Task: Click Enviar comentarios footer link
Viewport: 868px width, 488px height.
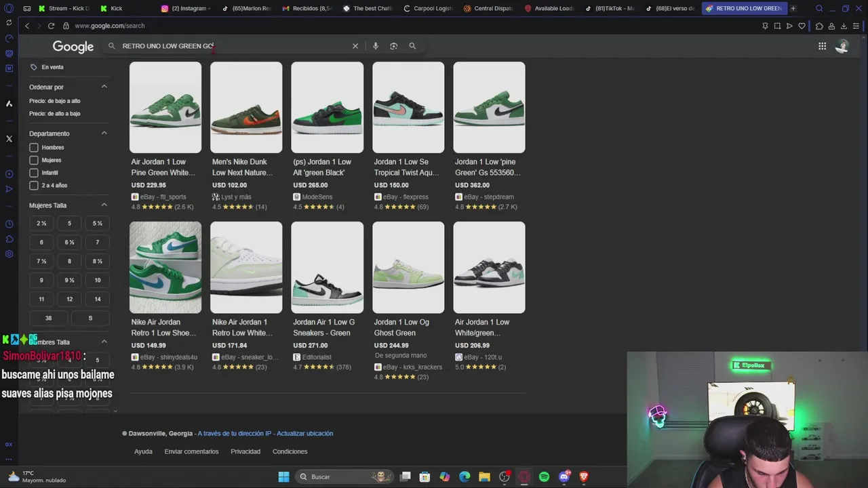Action: (191, 451)
